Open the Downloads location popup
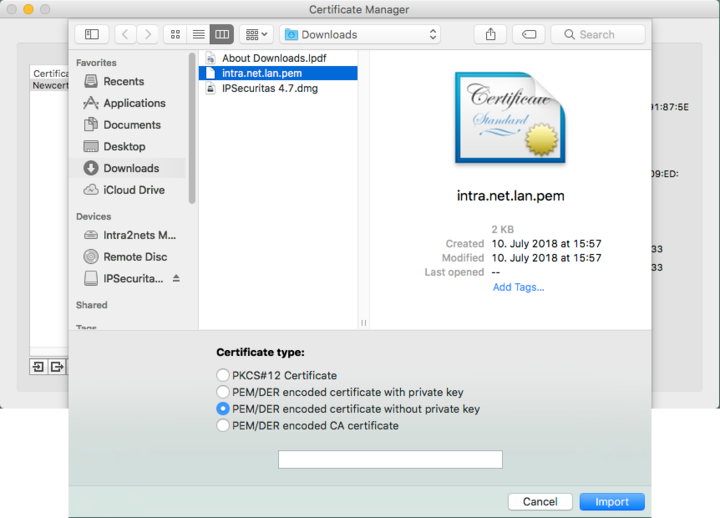Viewport: 720px width, 518px height. pos(360,34)
